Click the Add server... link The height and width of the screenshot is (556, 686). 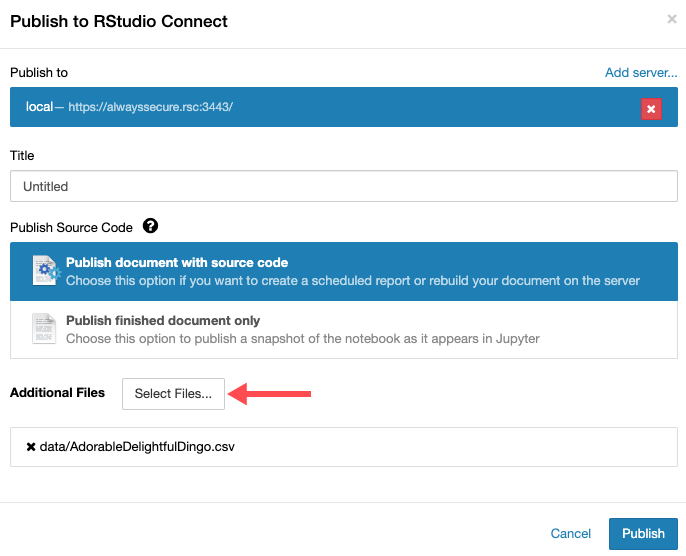coord(641,73)
